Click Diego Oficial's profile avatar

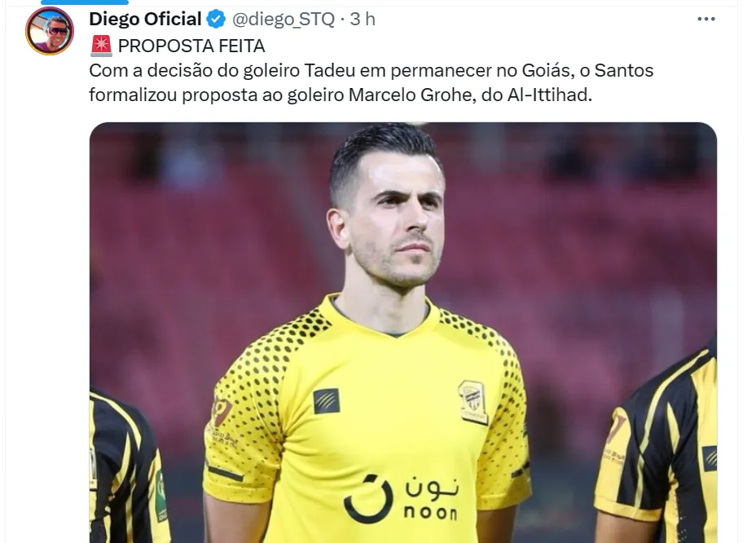[50, 31]
